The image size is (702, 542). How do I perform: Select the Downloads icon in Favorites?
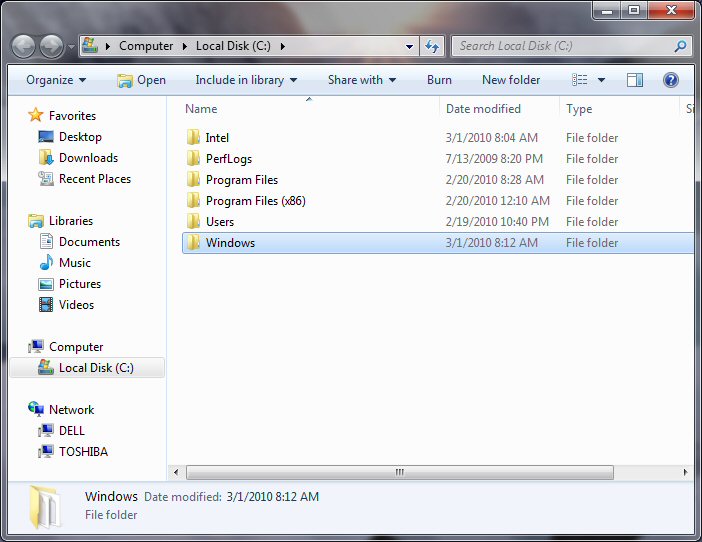(x=46, y=158)
